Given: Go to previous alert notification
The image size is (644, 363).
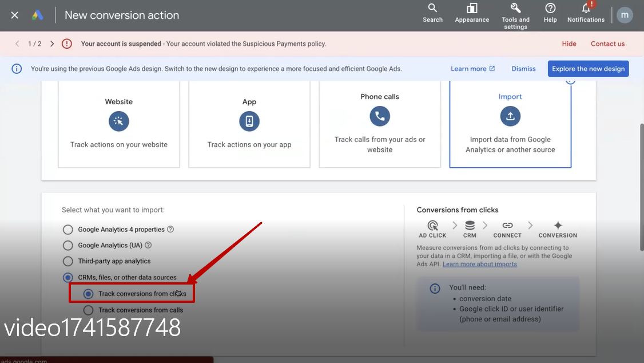Looking at the screenshot, I should 17,44.
